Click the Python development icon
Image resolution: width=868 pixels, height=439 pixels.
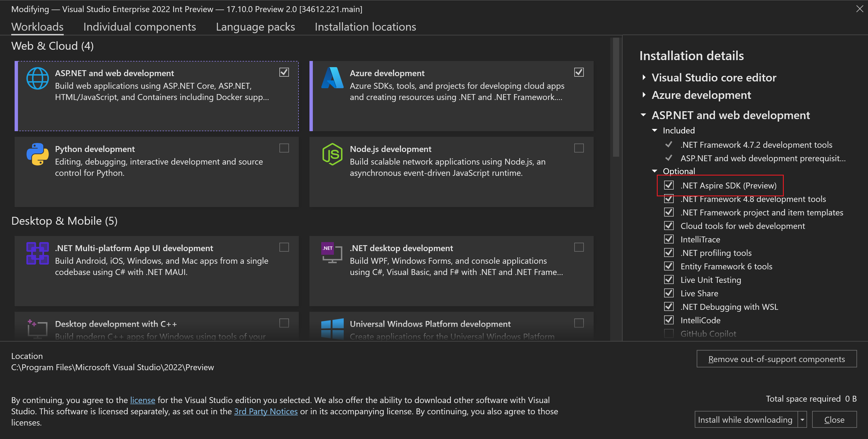37,154
